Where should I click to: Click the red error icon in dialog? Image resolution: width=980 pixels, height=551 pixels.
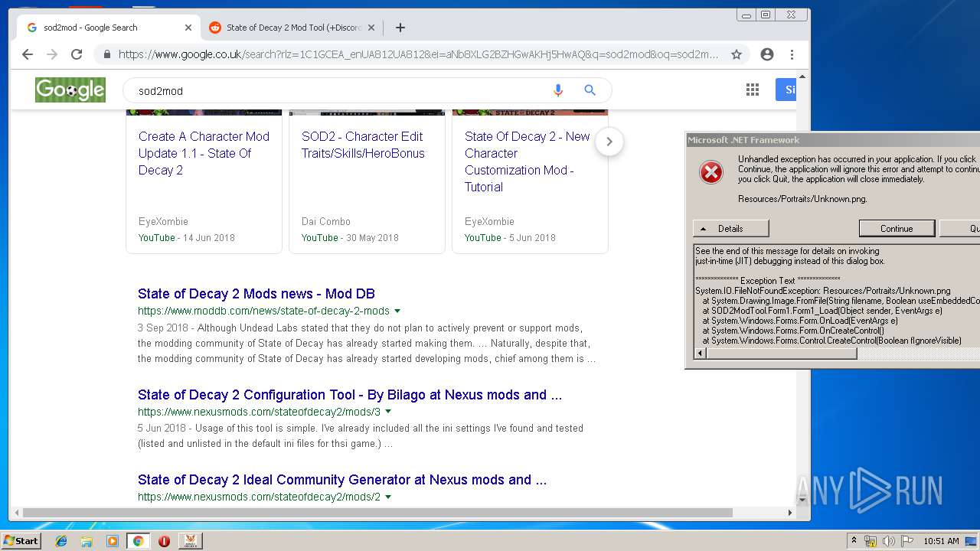pos(711,172)
